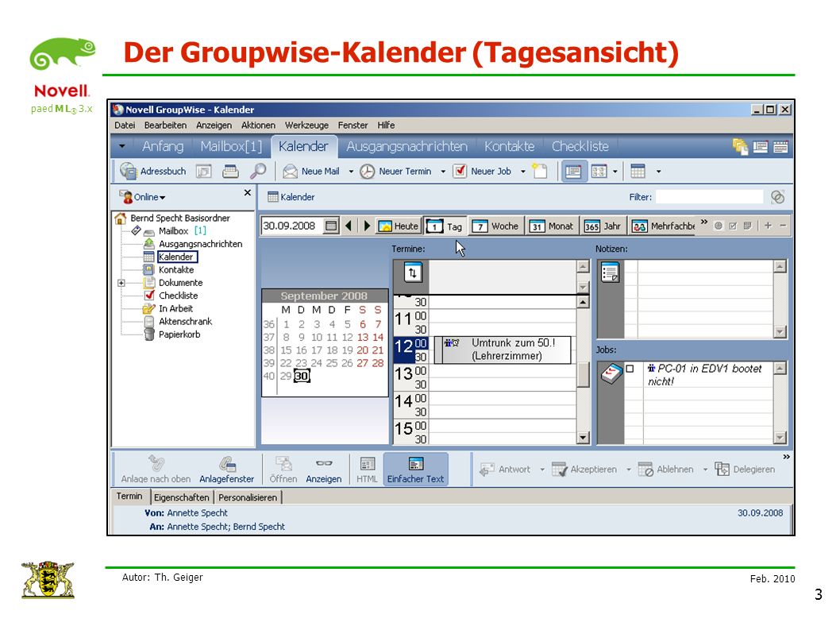Switch message view to HTML

click(367, 470)
